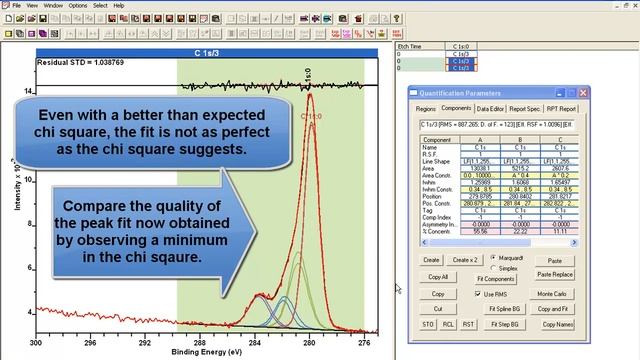Image resolution: width=640 pixels, height=360 pixels.
Task: Click the Help question mark toolbar icon
Action: [396, 19]
